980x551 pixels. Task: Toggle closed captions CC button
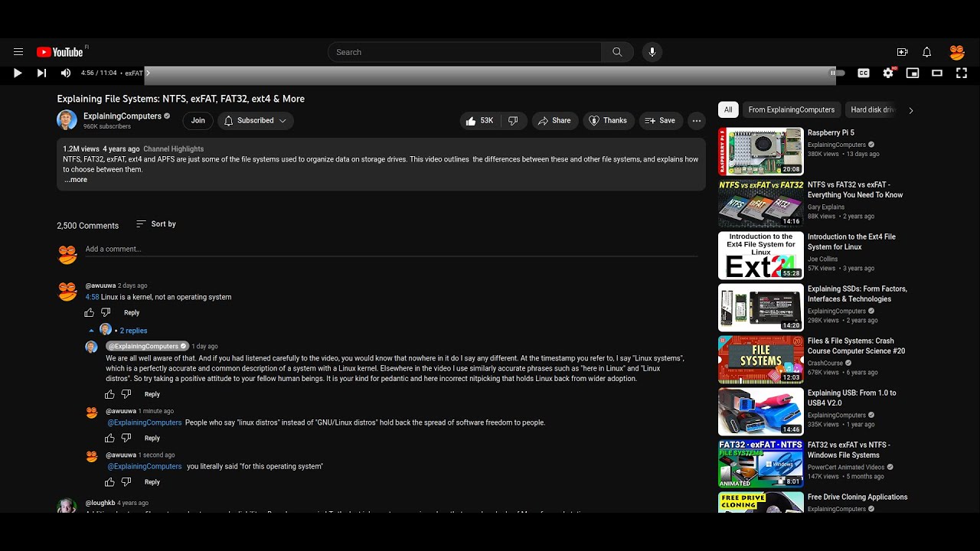864,73
